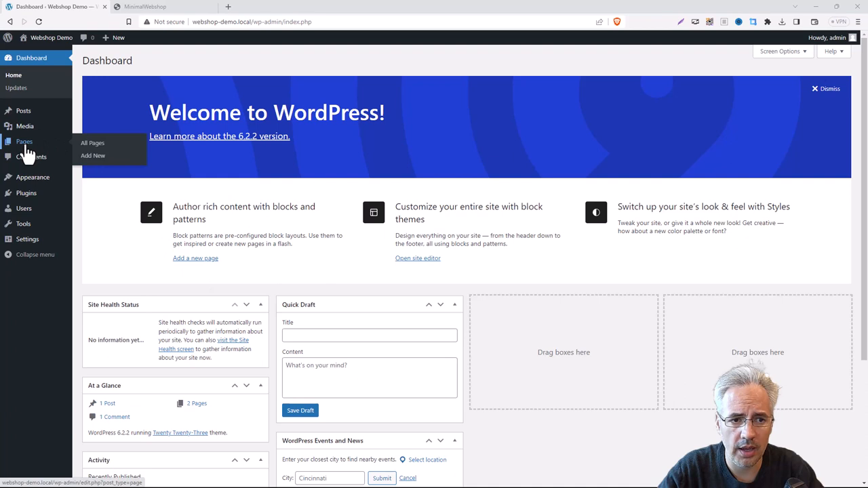Focus the City input containing Cincinnati
This screenshot has height=488, width=868.
[330, 479]
